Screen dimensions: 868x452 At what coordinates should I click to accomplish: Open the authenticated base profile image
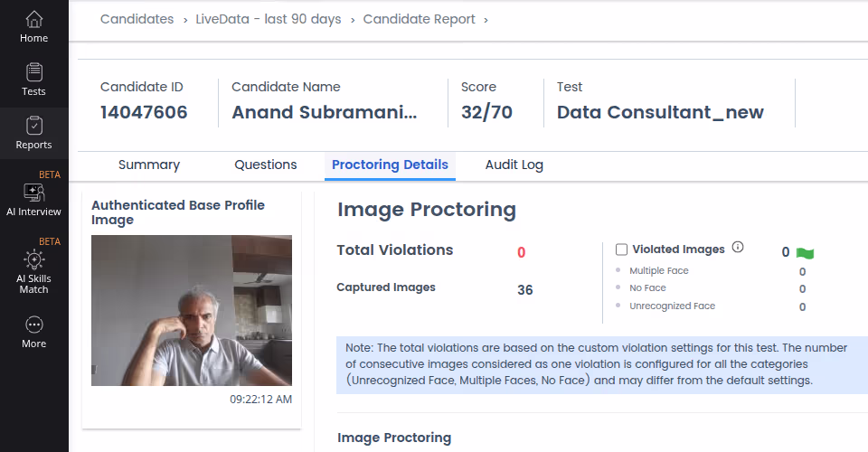(x=192, y=310)
